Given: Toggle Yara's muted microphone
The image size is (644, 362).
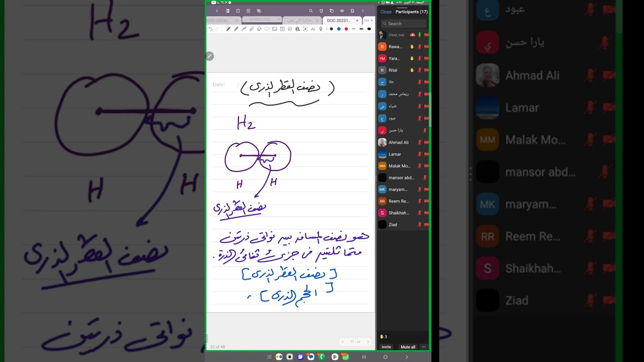Looking at the screenshot, I should [x=420, y=58].
